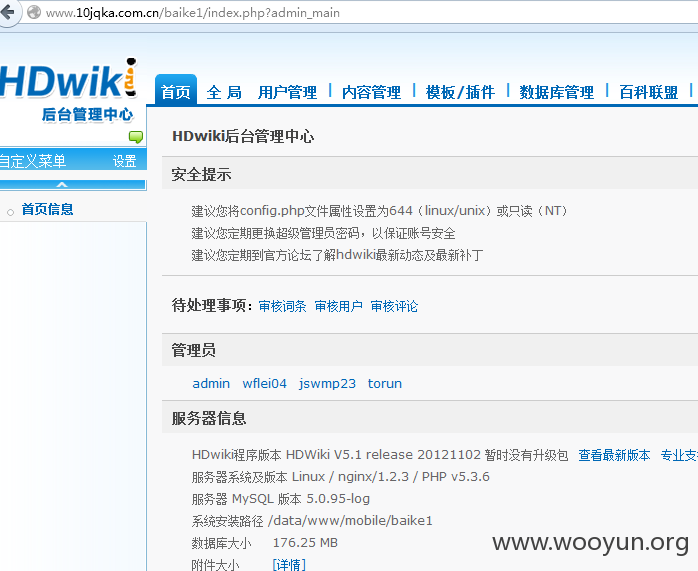Click the 待处理事项 label
Image resolution: width=698 pixels, height=571 pixels.
point(212,306)
